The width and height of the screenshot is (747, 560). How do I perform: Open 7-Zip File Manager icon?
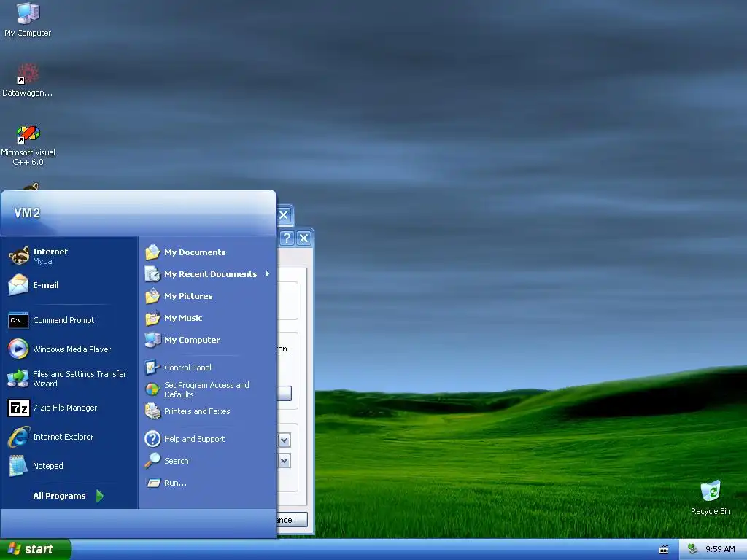(x=18, y=408)
